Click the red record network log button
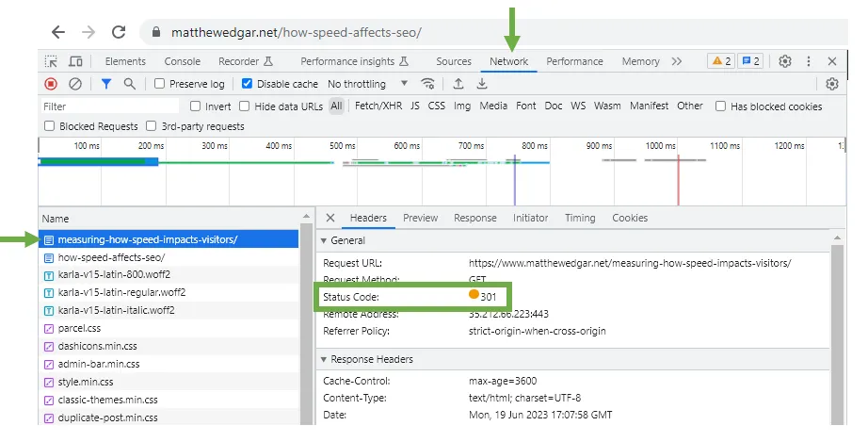Image resolution: width=868 pixels, height=442 pixels. coord(51,84)
